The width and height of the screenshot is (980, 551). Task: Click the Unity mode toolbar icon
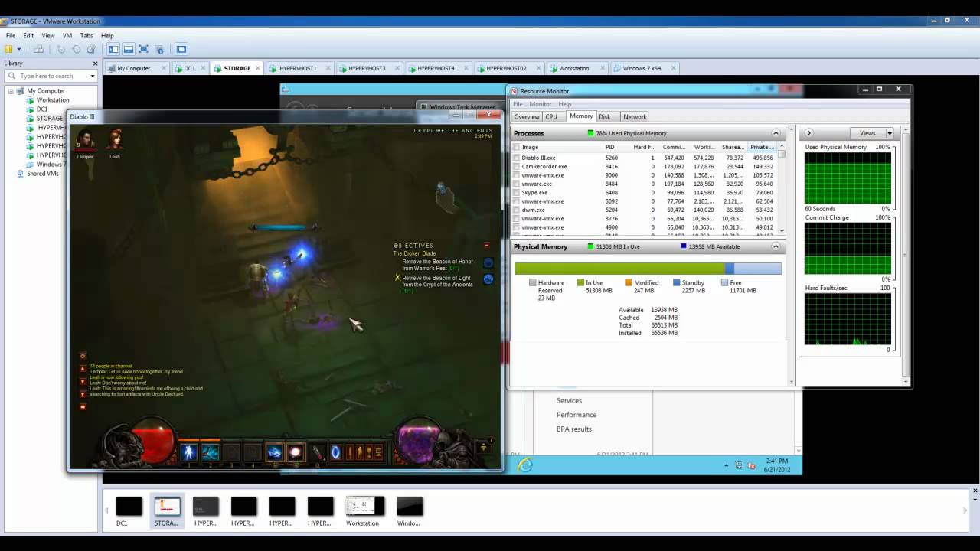click(x=159, y=49)
